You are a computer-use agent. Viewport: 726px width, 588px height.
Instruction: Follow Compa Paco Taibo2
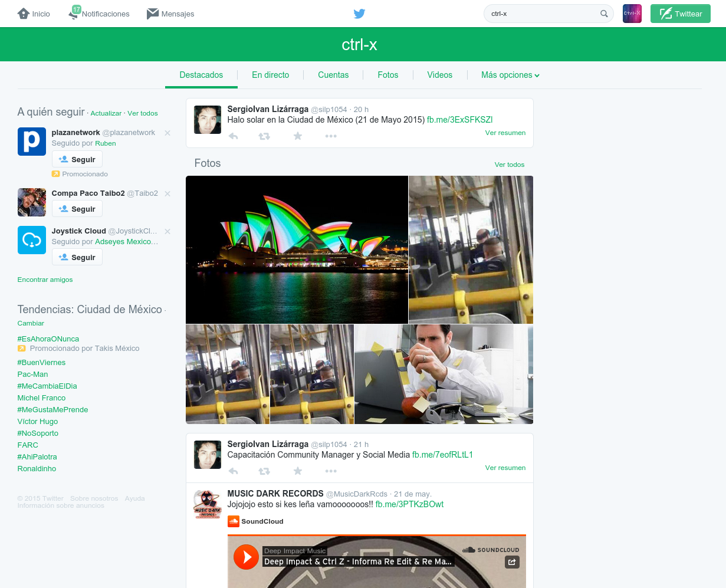[77, 209]
